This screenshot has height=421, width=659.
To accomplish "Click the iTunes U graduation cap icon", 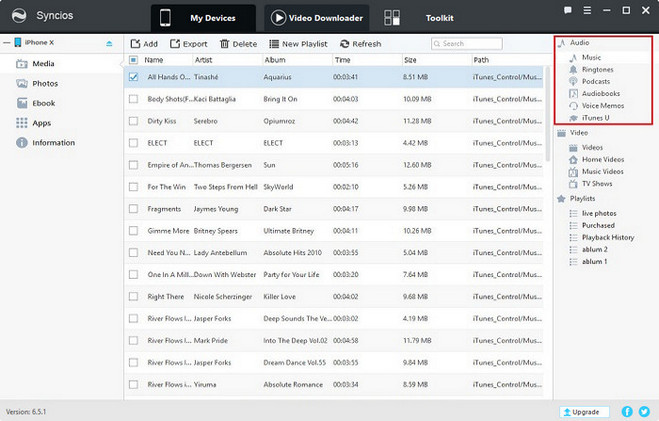I will click(573, 118).
